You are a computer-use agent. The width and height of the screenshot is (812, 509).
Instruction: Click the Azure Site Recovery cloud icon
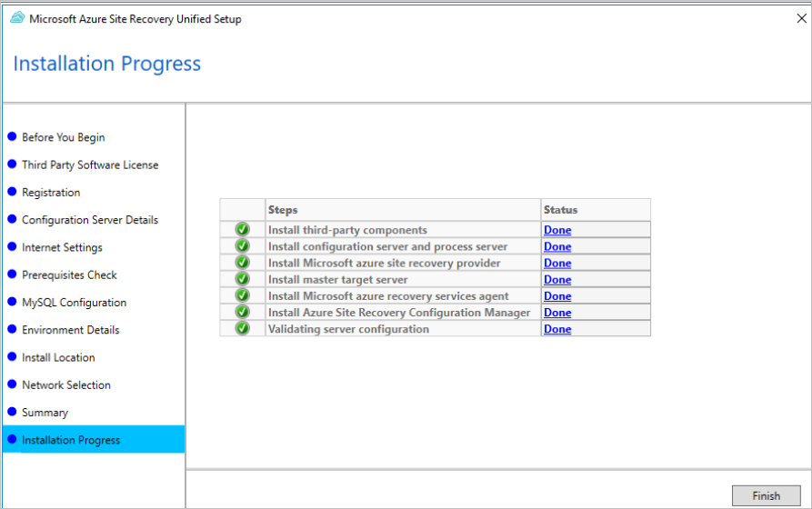[x=17, y=18]
